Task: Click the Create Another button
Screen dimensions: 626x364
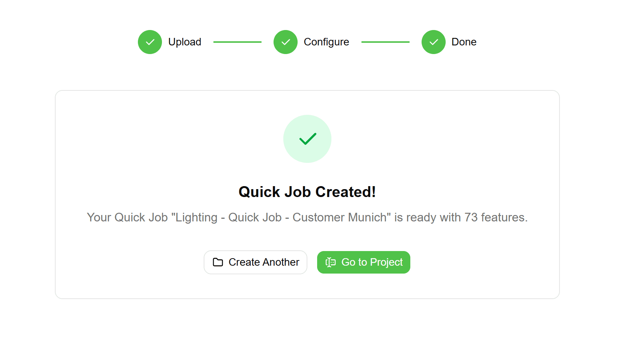Action: (x=256, y=262)
